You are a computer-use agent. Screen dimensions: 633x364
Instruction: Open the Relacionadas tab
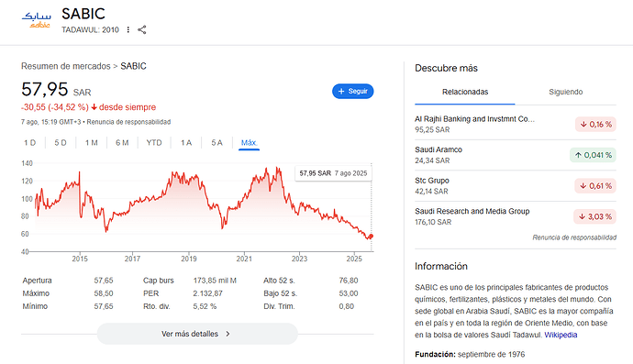click(x=465, y=92)
